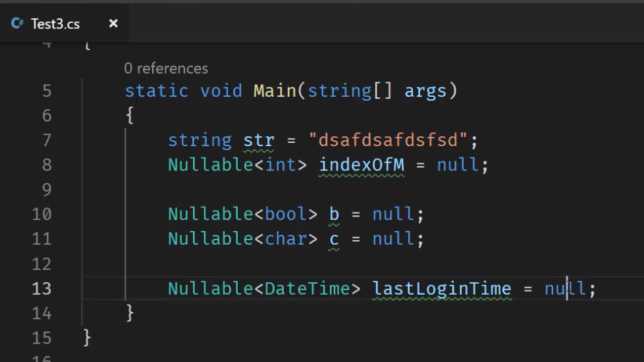This screenshot has width=644, height=362.
Task: Click the string literal "dsafdsafdsfsd"
Action: tap(388, 140)
